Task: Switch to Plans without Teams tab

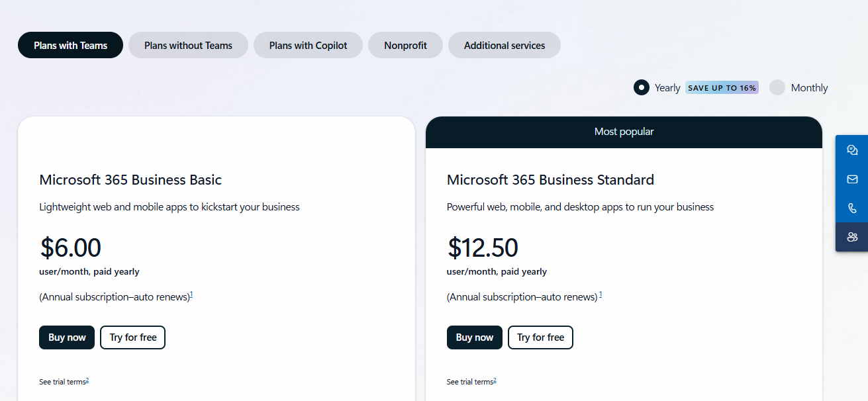Action: tap(188, 45)
